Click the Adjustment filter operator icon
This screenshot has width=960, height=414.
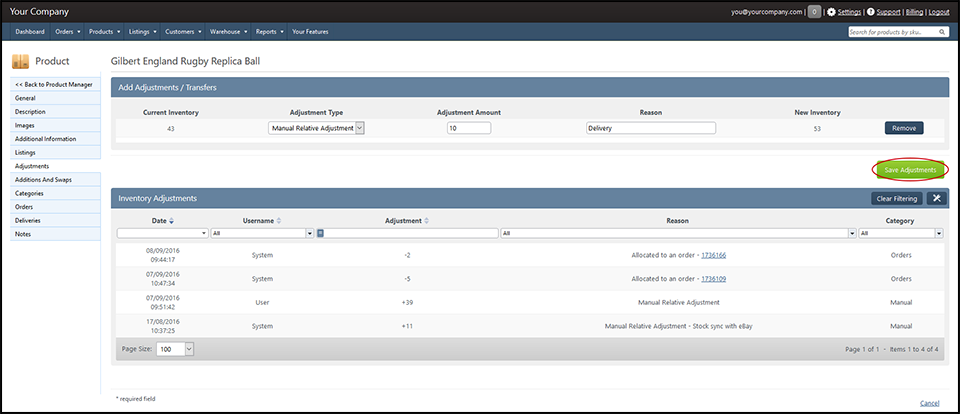tap(320, 233)
